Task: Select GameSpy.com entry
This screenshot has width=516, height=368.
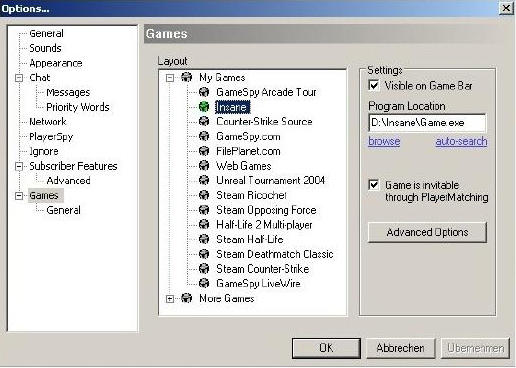Action: click(x=248, y=136)
